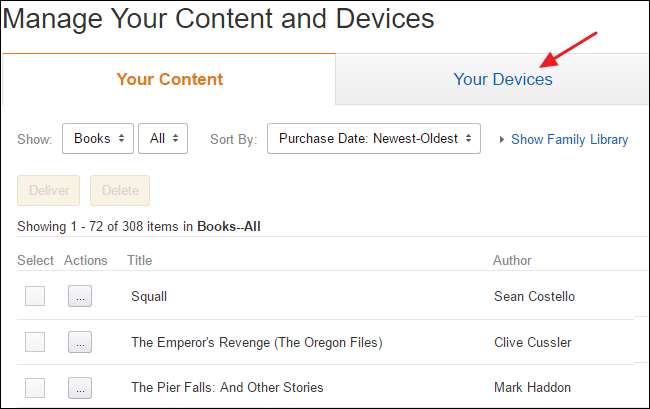The width and height of the screenshot is (650, 409).
Task: Click the Select column header
Action: 35,260
